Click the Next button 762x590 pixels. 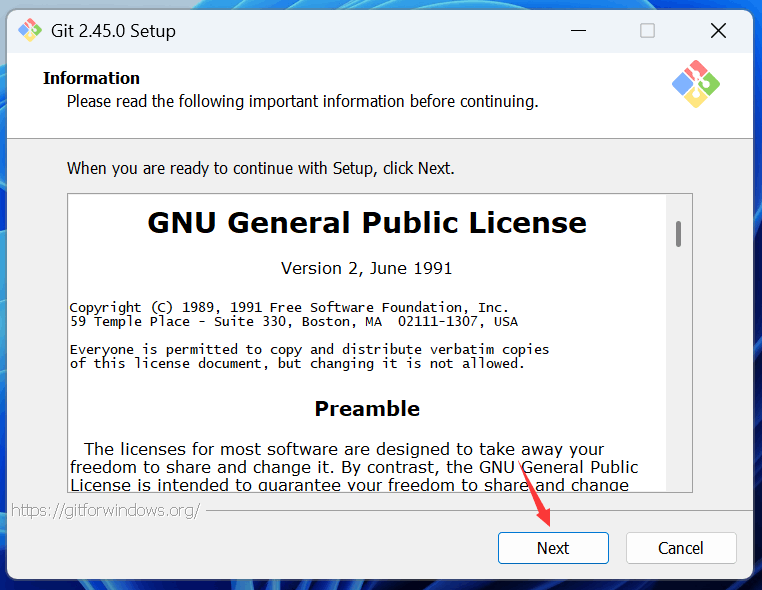[x=553, y=548]
